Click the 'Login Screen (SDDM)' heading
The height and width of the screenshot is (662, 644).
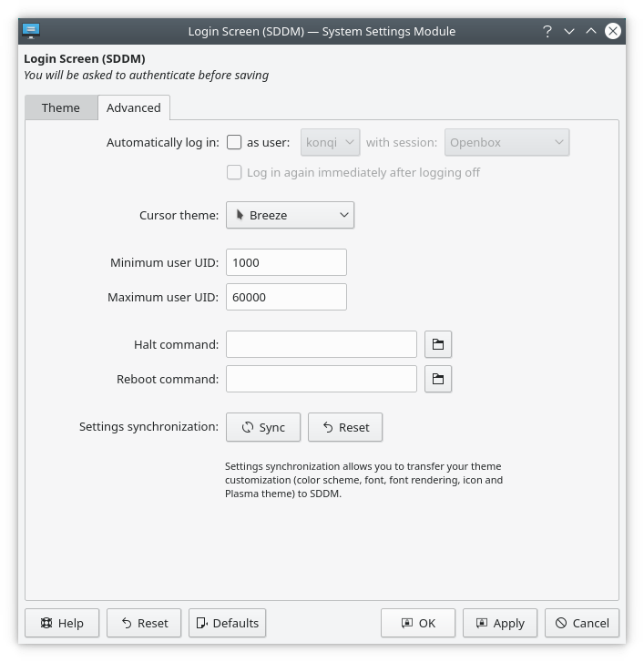[x=85, y=58]
